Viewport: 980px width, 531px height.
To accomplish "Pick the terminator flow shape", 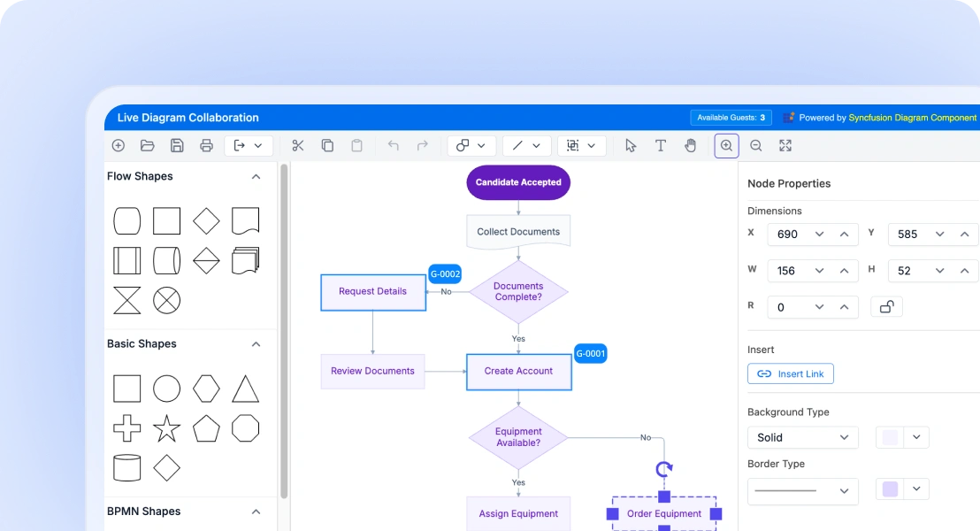I will (x=126, y=220).
